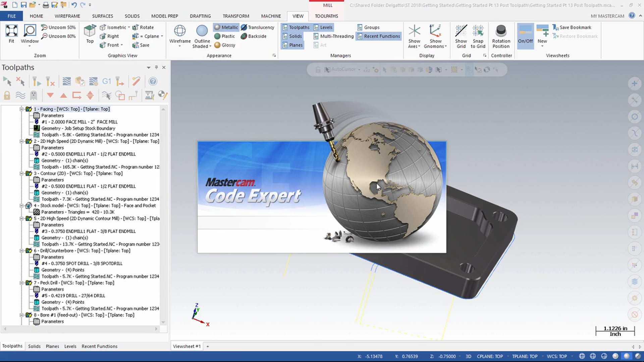Click Unzoom 50% button

tap(58, 27)
